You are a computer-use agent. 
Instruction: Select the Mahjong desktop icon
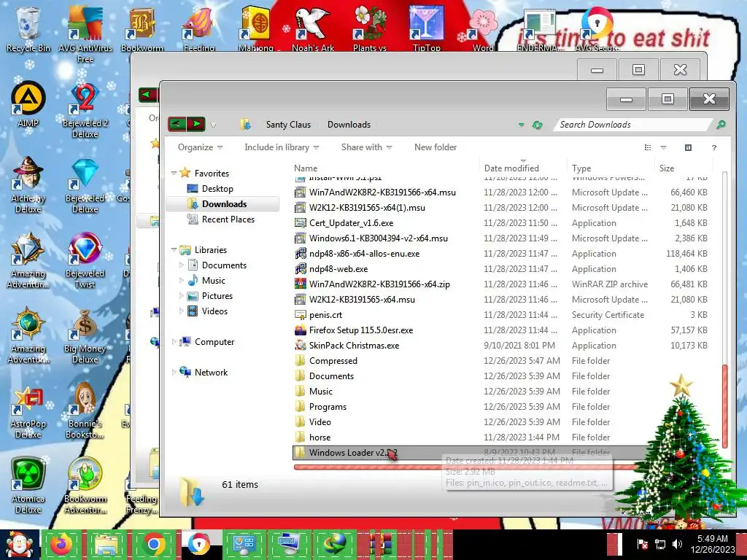[256, 28]
